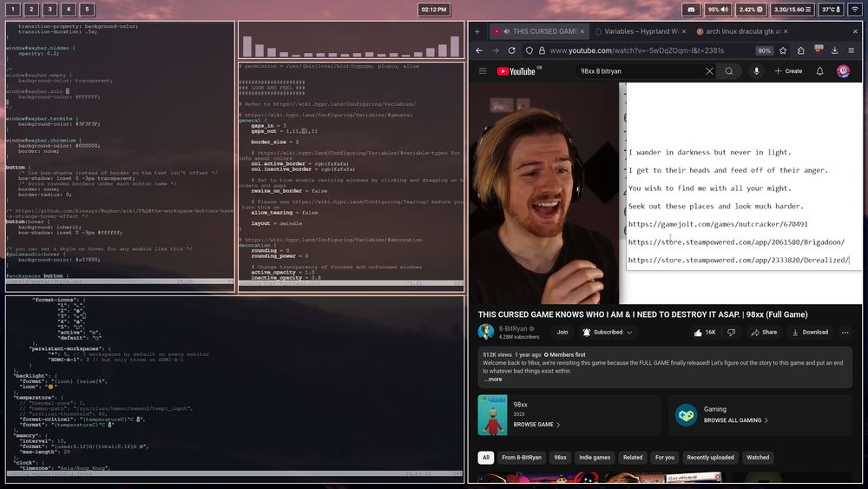The width and height of the screenshot is (868, 489).
Task: Click the YouTube search box
Action: tap(641, 71)
